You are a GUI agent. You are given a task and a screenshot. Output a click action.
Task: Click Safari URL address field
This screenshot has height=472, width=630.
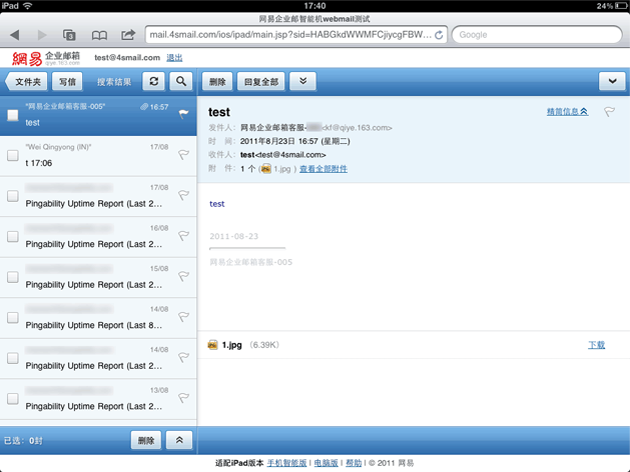pos(297,35)
